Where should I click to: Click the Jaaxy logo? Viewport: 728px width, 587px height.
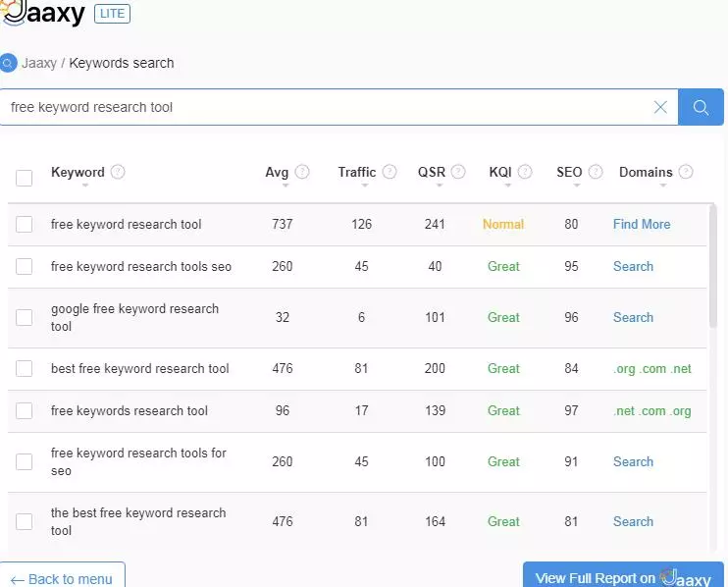coord(43,13)
